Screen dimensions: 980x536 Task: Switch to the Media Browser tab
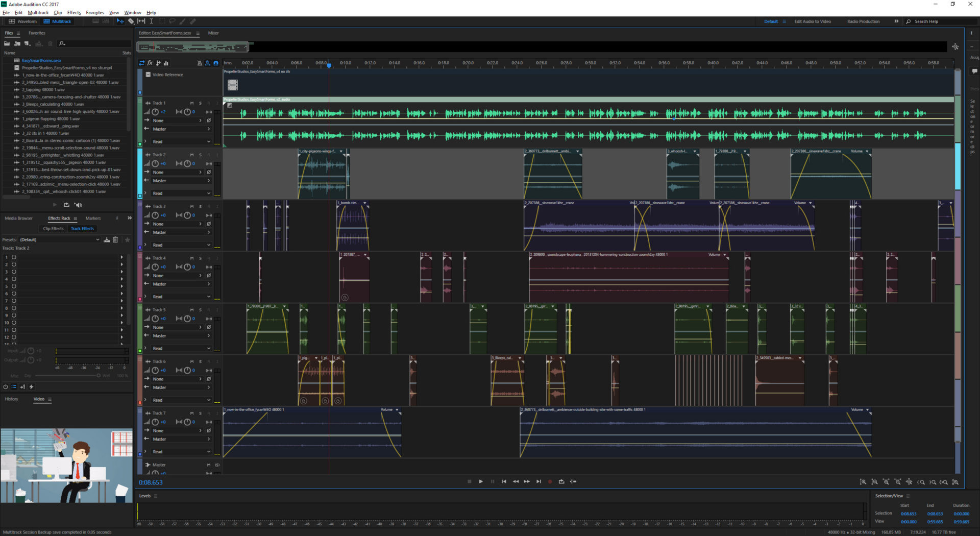[x=19, y=218]
